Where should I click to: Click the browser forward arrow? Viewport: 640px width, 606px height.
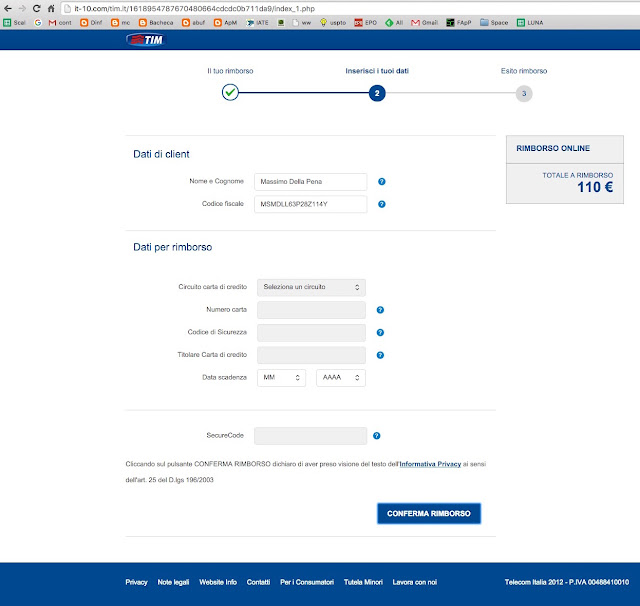tap(22, 8)
